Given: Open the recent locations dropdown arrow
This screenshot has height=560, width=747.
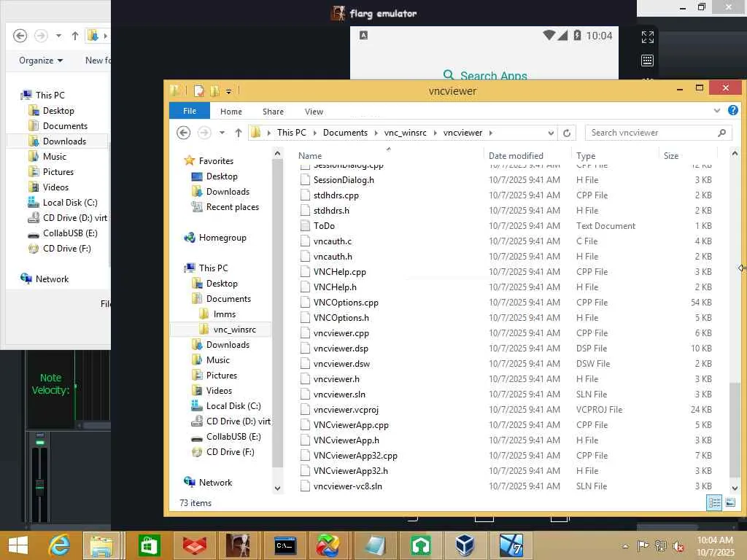Looking at the screenshot, I should 222,133.
